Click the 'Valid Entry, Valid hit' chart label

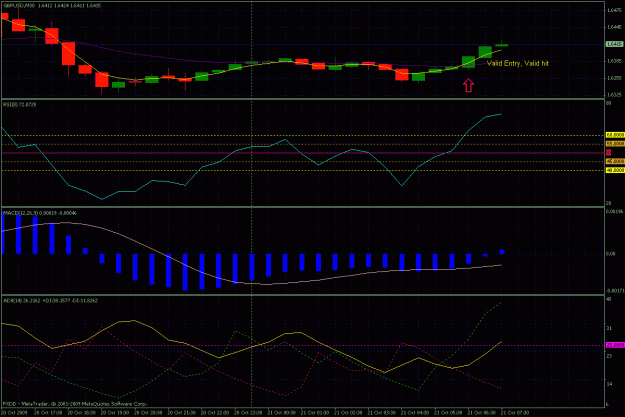[517, 63]
